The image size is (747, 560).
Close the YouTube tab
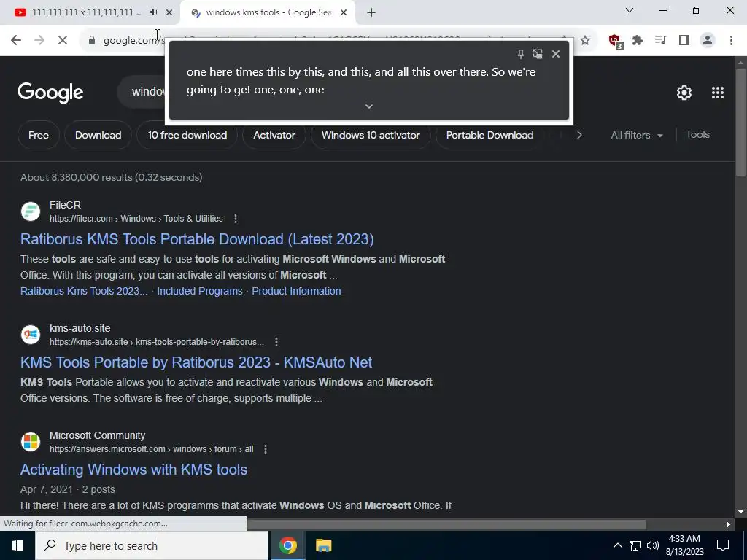(169, 12)
